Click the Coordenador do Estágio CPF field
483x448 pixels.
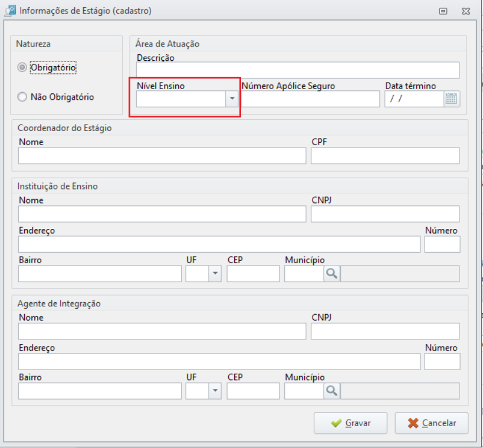[385, 156]
